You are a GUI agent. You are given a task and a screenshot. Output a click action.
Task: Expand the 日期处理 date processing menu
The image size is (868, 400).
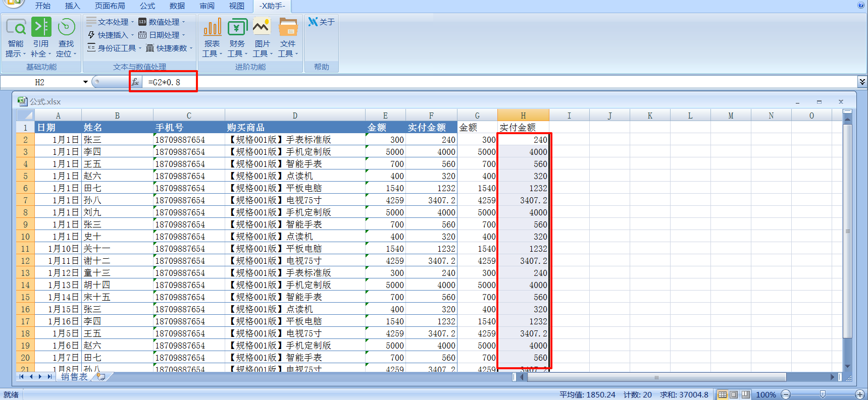coord(162,35)
